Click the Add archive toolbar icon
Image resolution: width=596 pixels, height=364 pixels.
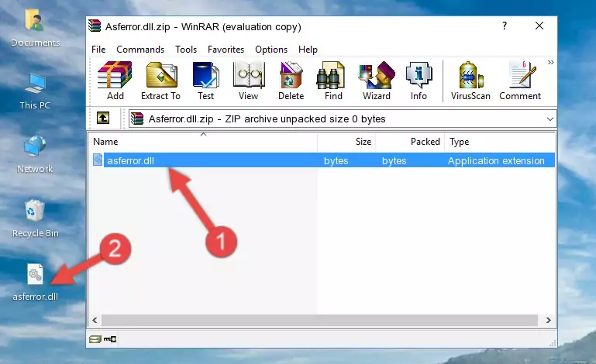115,81
